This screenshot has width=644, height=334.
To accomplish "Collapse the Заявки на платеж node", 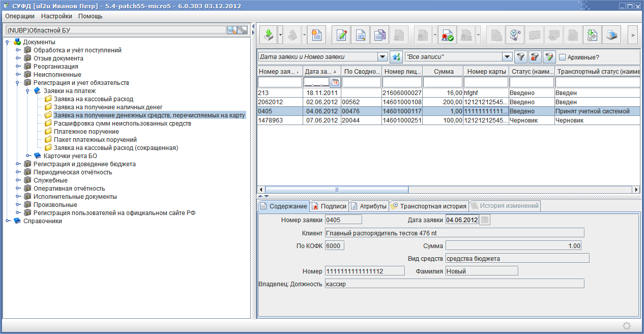I will click(x=28, y=91).
